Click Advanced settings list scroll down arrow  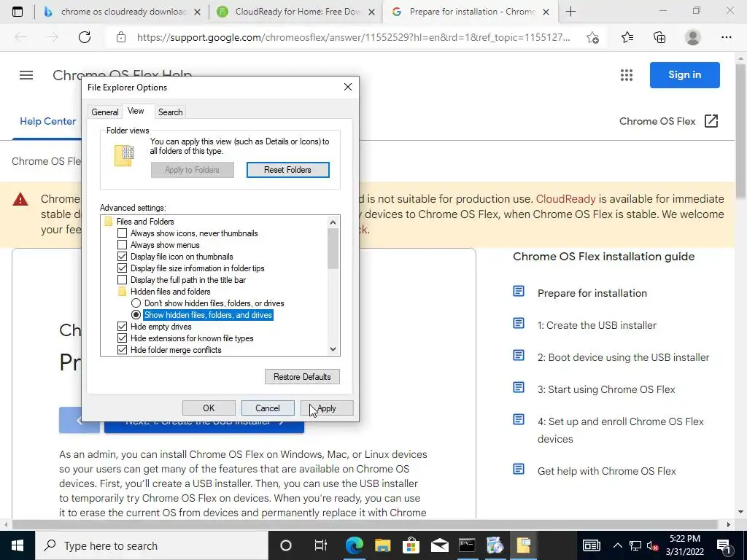pyautogui.click(x=333, y=349)
